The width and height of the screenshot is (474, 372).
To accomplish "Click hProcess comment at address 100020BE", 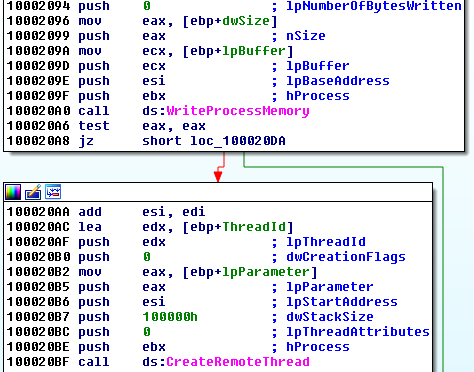I will (318, 347).
